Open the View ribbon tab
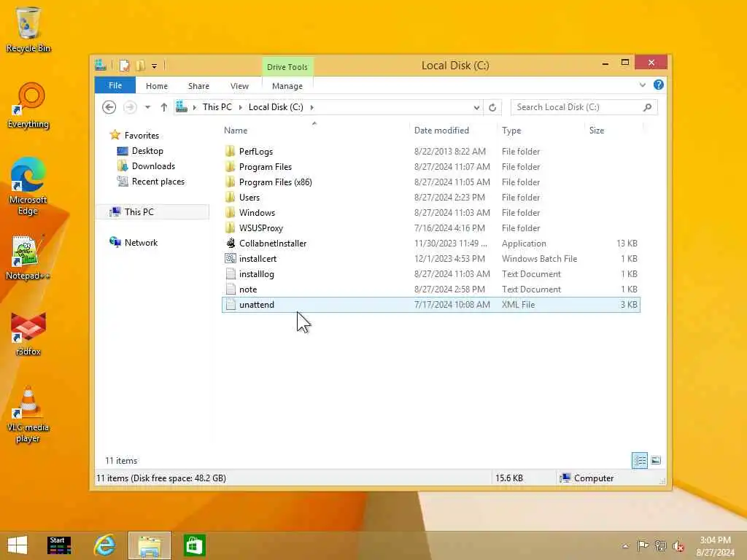 [x=239, y=86]
